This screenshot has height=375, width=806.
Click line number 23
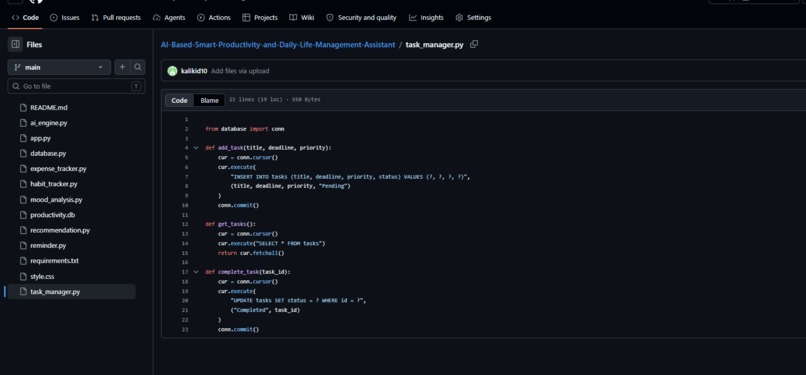[185, 329]
